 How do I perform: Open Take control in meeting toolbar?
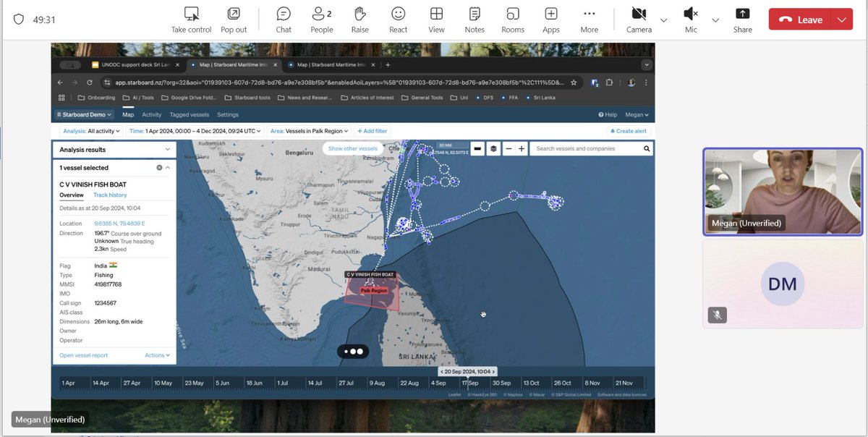click(x=191, y=20)
